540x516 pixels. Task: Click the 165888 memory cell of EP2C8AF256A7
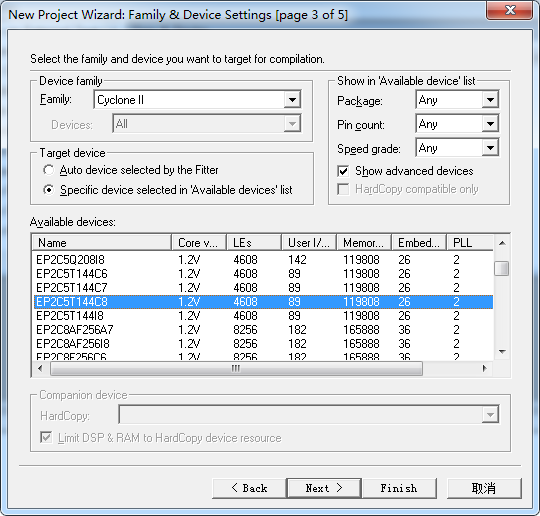361,330
